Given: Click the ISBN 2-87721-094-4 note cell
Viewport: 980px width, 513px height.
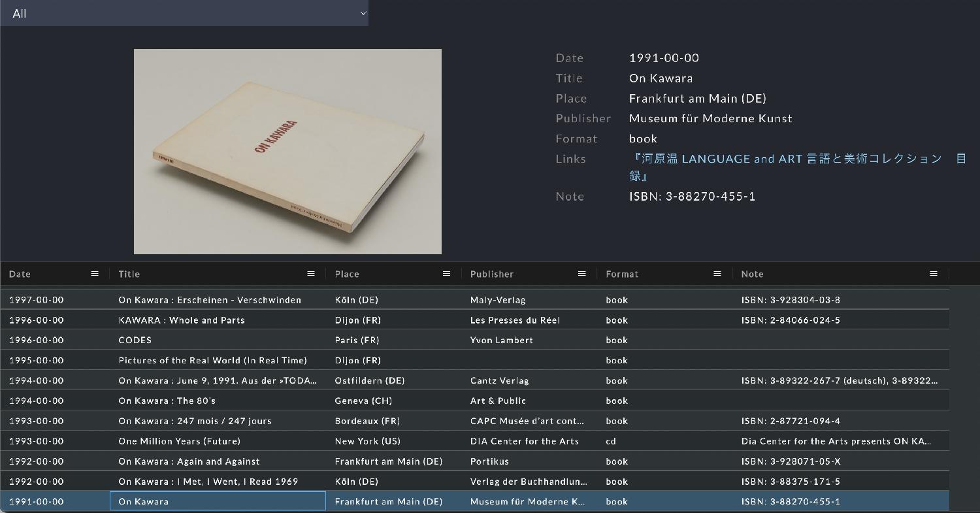Looking at the screenshot, I should [791, 421].
